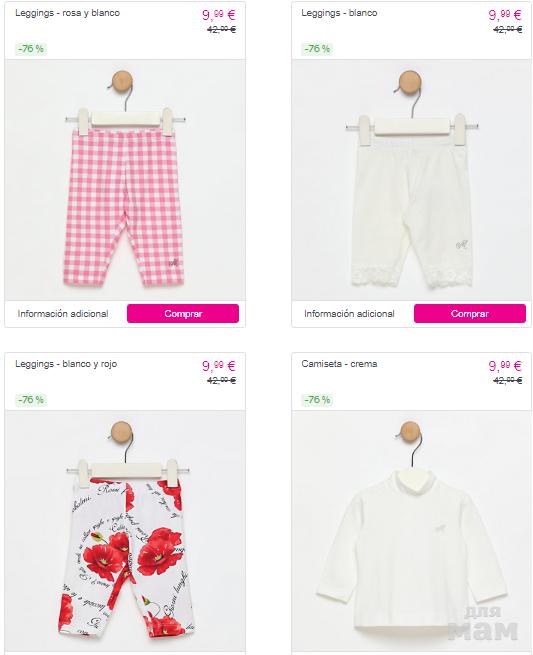
Task: Open Información adicional for white leggings
Action: pyautogui.click(x=349, y=313)
